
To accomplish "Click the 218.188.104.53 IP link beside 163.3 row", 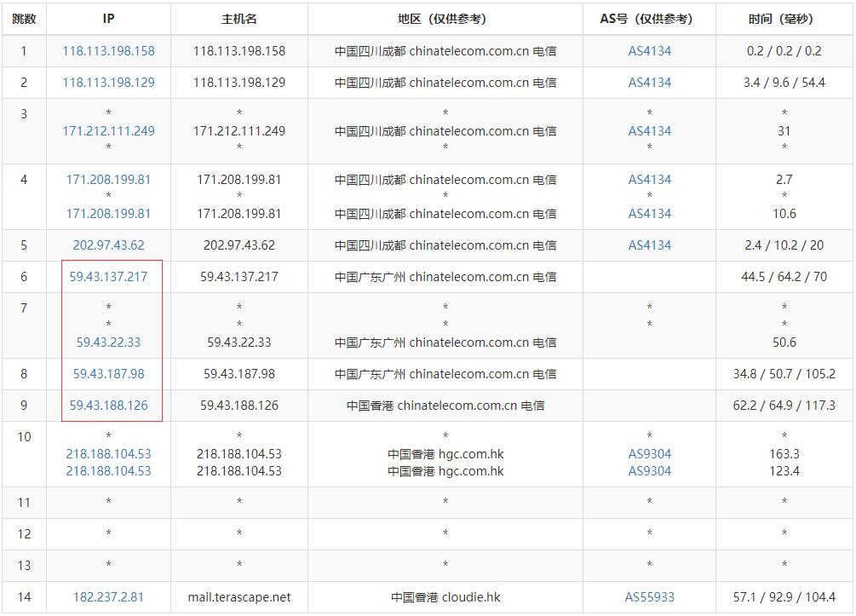I will tap(109, 454).
